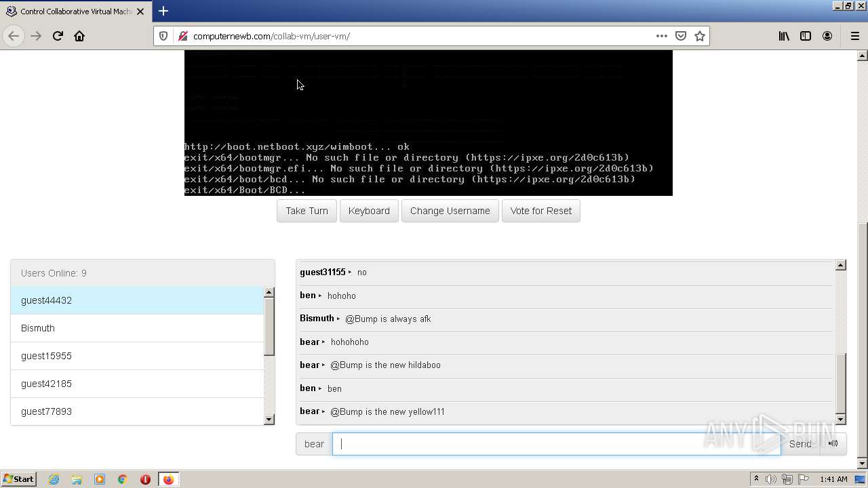This screenshot has width=868, height=488.
Task: Click page scrollbar up arrow
Action: [x=863, y=56]
